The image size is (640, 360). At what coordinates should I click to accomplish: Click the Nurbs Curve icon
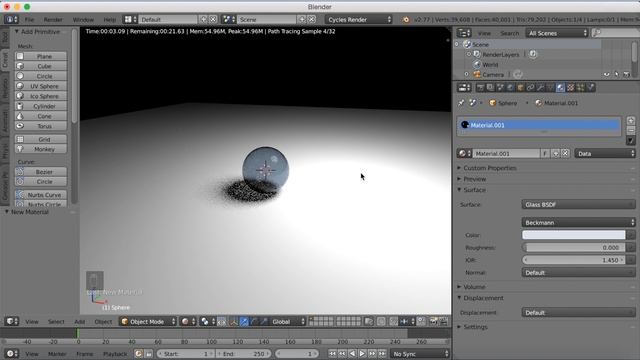[x=20, y=195]
